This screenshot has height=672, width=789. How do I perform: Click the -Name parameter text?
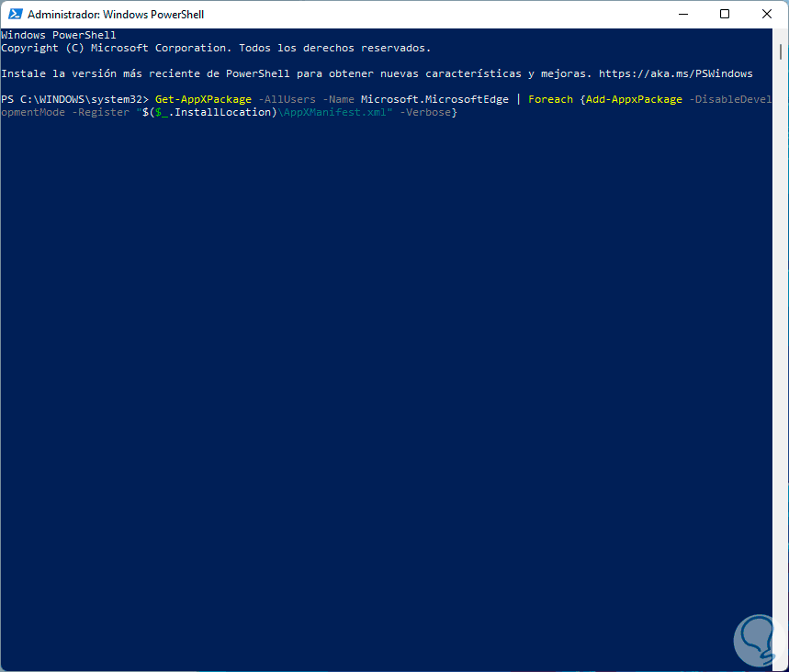point(339,99)
